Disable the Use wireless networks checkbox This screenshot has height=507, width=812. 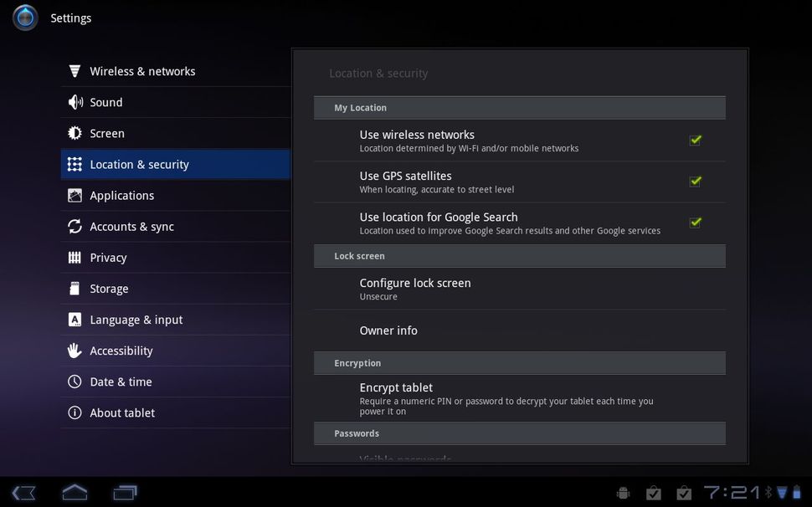[x=695, y=140]
